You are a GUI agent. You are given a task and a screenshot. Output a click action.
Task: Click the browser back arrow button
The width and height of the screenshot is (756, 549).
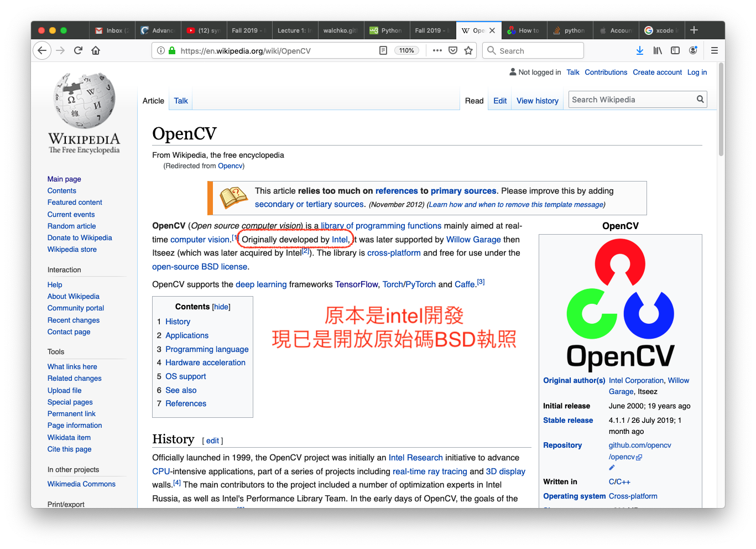42,50
